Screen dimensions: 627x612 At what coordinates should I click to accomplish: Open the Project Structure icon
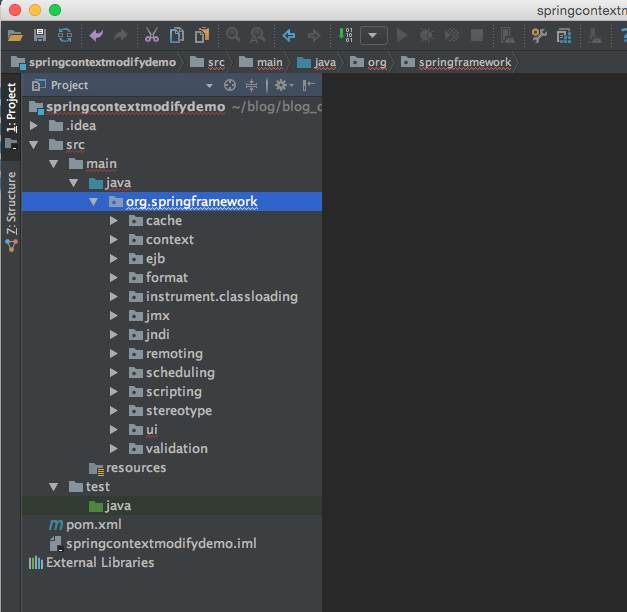click(x=564, y=36)
